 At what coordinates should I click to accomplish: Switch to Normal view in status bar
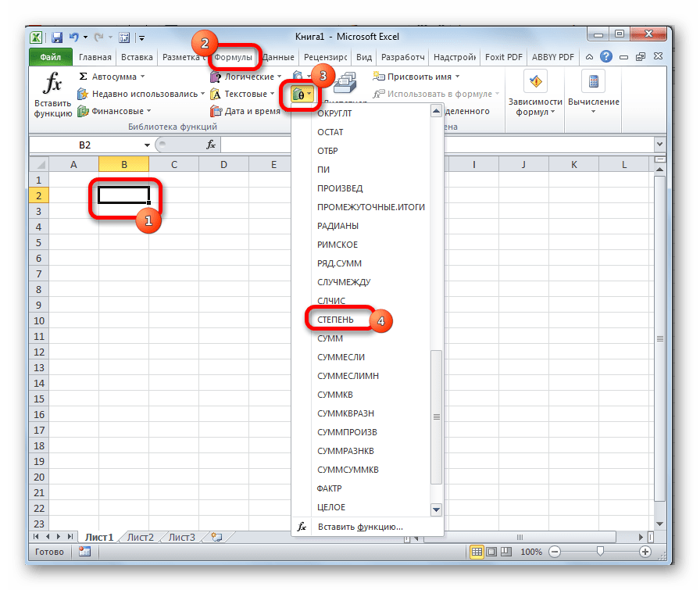(477, 552)
